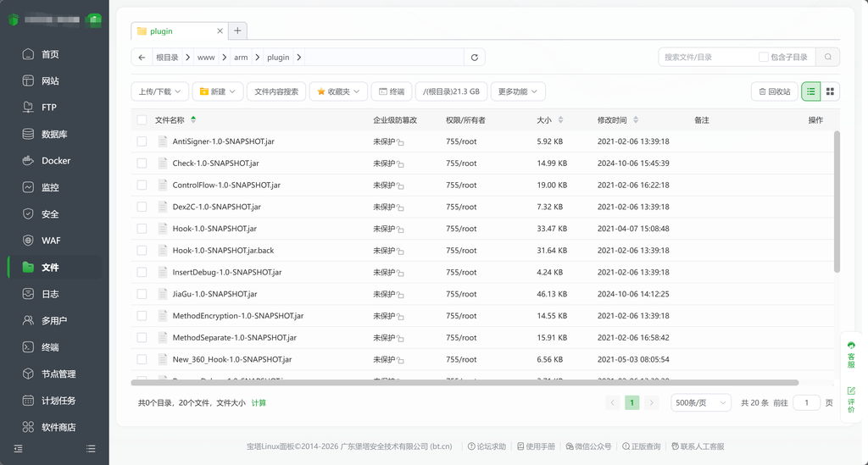Screen dimensions: 868x465
Task: Select Dex2C-1.0-SNAPSHOT.jar checkbox
Action: pos(142,207)
